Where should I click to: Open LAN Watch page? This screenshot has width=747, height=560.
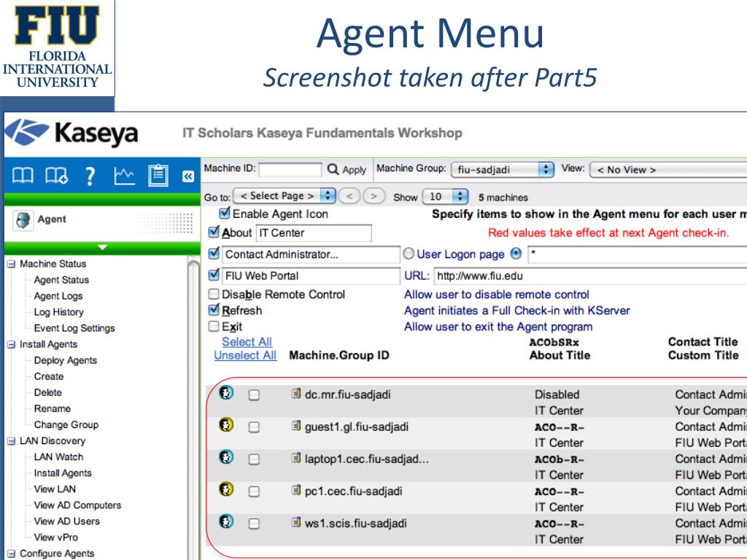click(58, 457)
